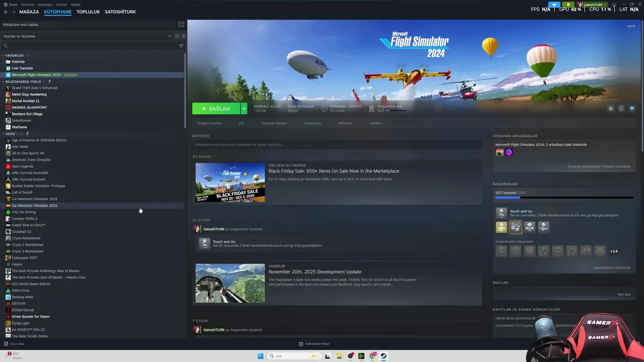The width and height of the screenshot is (644, 362).
Task: Open the game settings gear icon
Action: point(611,109)
